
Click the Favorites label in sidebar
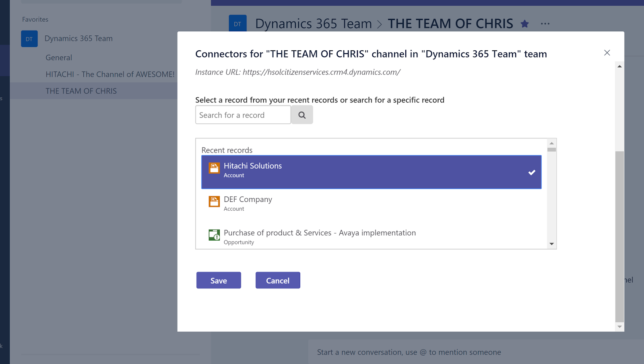click(35, 19)
